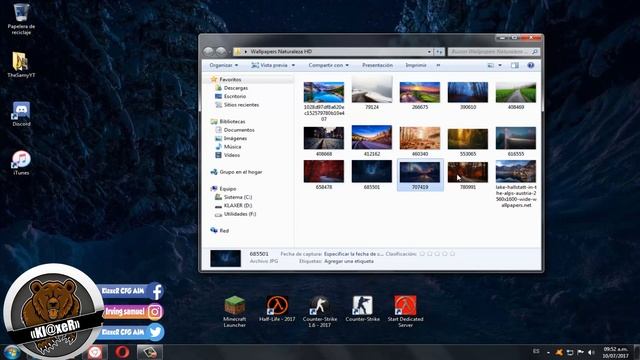Set fifth rating star in Clasificación
Image resolution: width=640 pixels, height=360 pixels.
[x=452, y=254]
